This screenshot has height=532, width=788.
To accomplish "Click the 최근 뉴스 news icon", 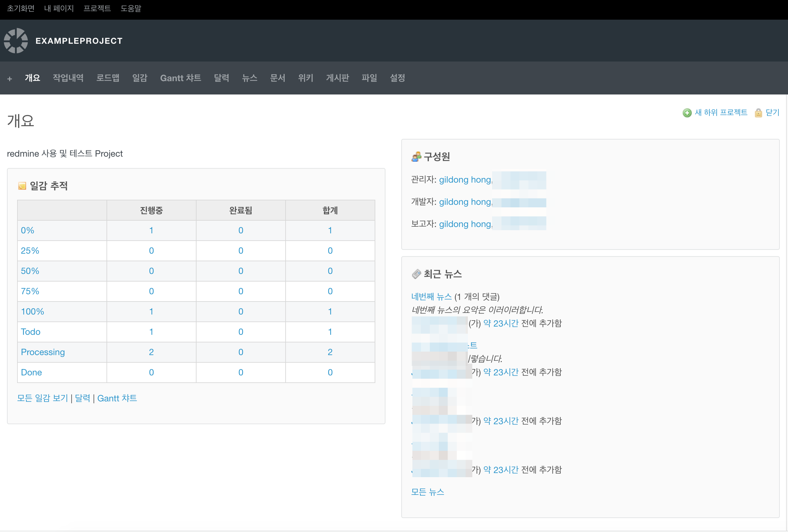I will click(x=416, y=274).
